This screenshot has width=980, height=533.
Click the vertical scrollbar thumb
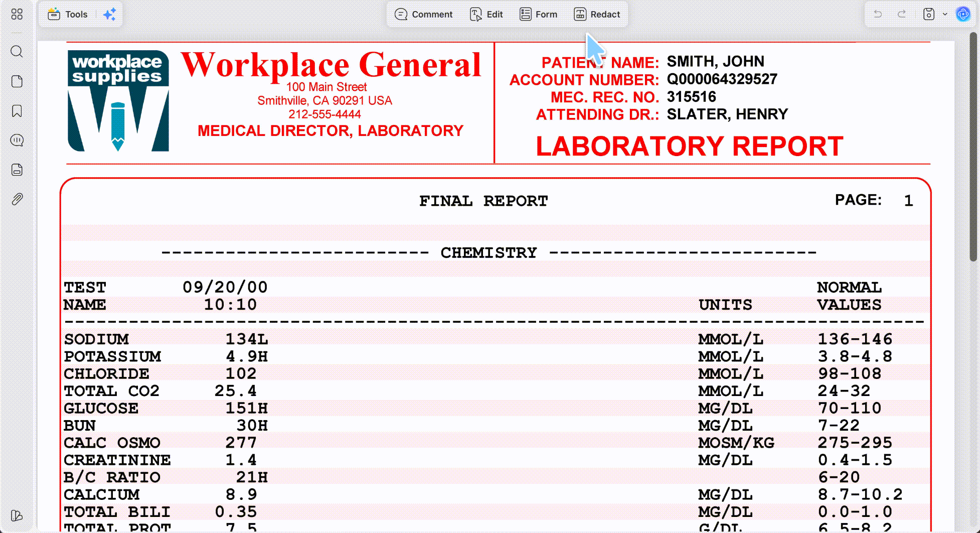tap(973, 147)
